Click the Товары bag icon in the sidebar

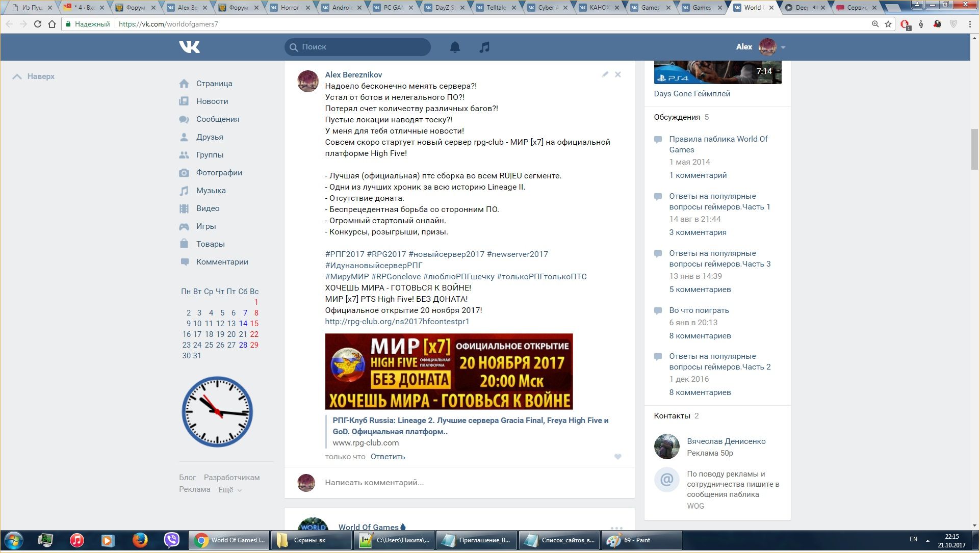pyautogui.click(x=184, y=244)
